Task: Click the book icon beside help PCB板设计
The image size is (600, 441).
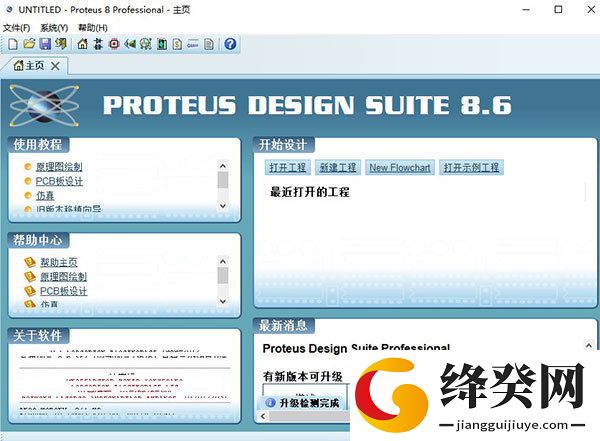Action: tap(30, 291)
